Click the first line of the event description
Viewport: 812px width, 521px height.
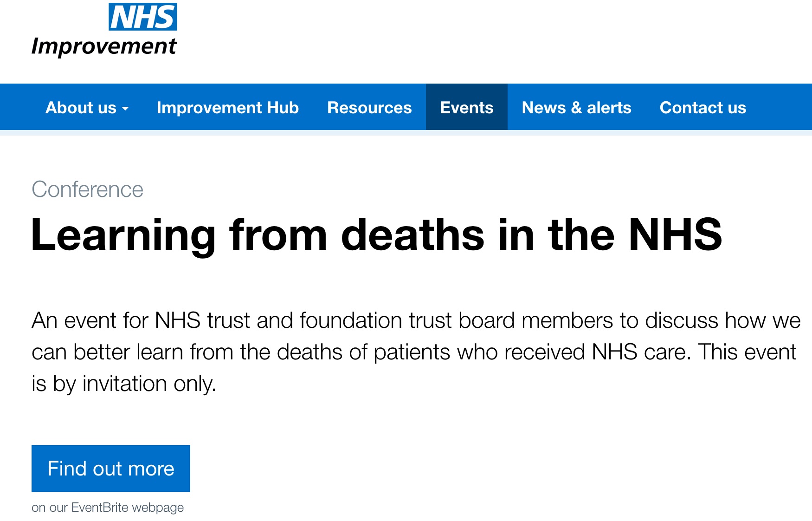tap(416, 320)
